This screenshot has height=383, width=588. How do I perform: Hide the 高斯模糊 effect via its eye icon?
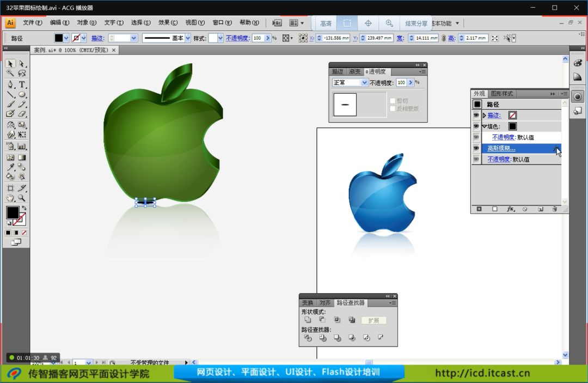(x=476, y=148)
